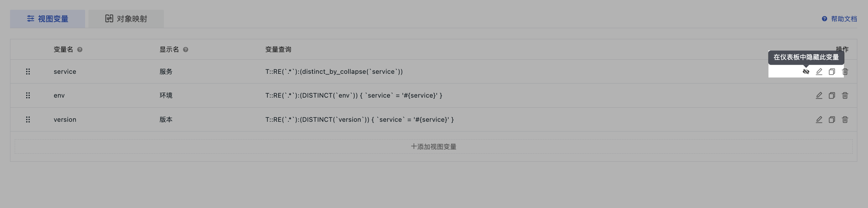The width and height of the screenshot is (868, 208).
Task: Click the drag handle of env row
Action: point(28,95)
